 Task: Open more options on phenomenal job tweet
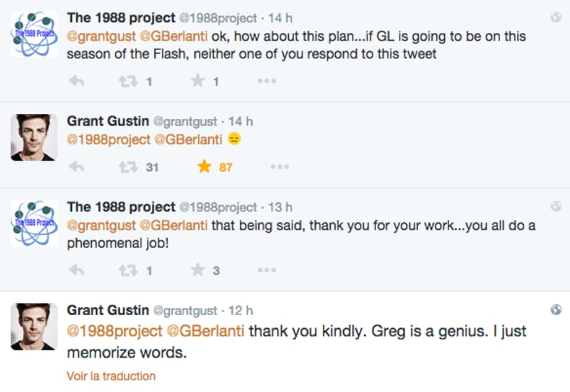tap(266, 270)
